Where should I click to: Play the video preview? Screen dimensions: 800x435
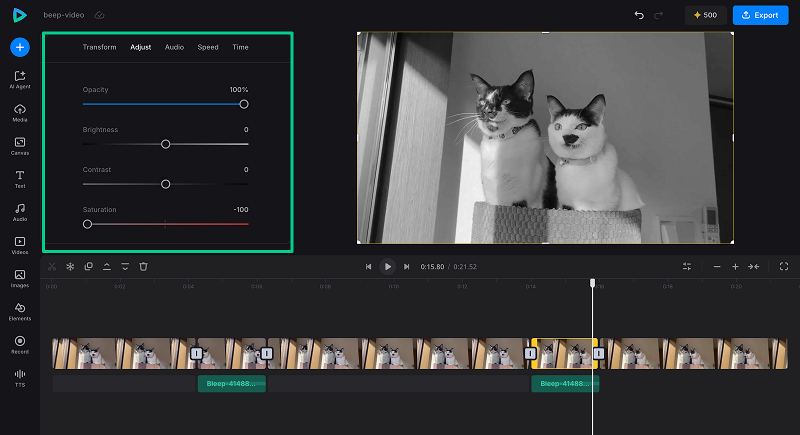click(387, 267)
